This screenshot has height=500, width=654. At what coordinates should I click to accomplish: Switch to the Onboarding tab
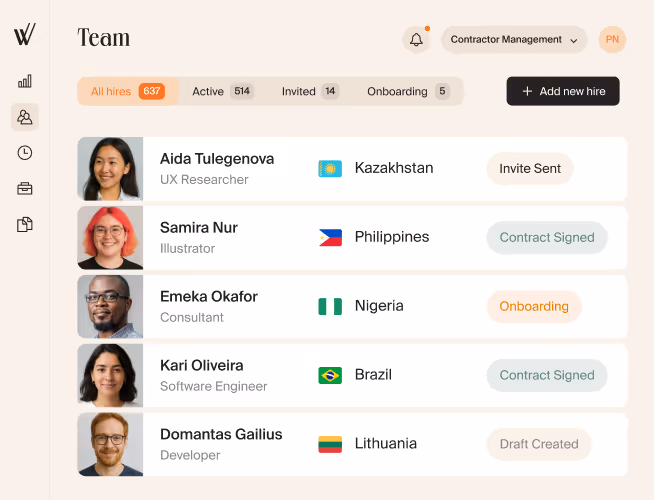(408, 91)
